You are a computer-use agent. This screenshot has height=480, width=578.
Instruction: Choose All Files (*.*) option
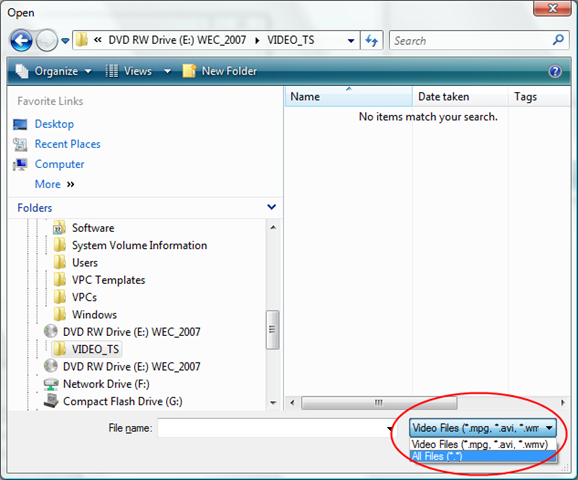(x=483, y=456)
